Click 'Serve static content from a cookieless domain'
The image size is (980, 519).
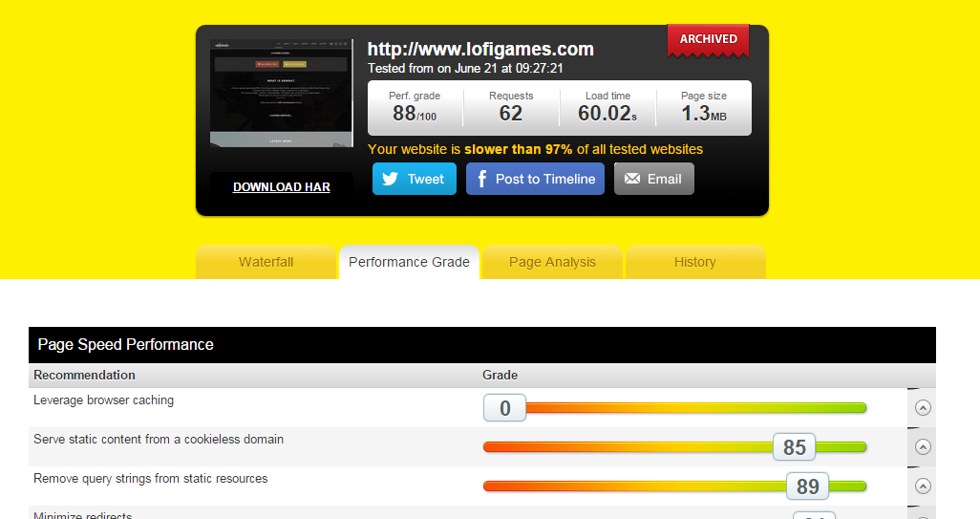159,440
